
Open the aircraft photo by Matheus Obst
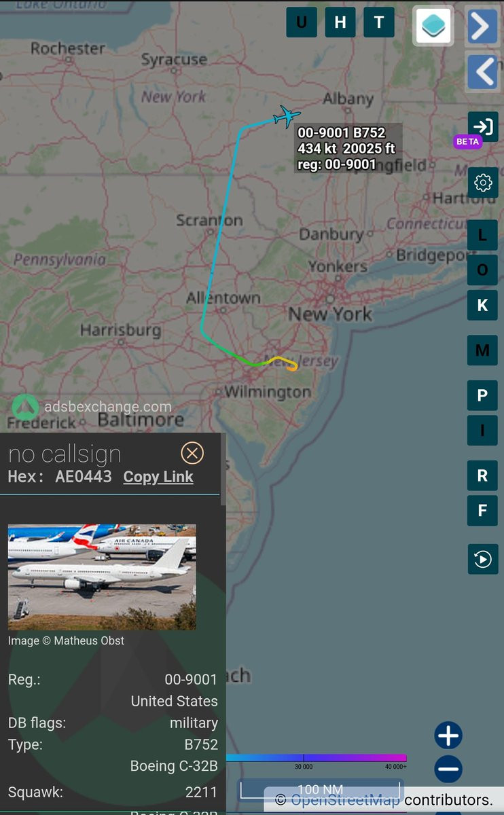[x=102, y=577]
